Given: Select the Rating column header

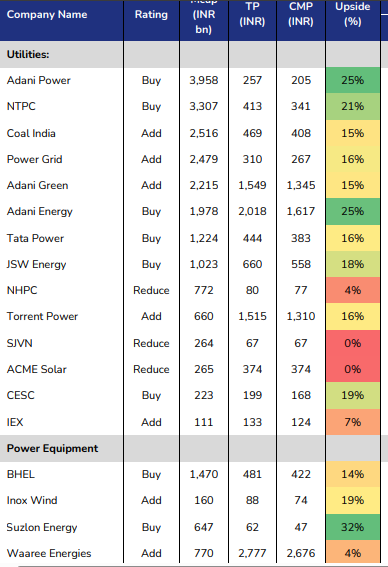Looking at the screenshot, I should 151,14.
